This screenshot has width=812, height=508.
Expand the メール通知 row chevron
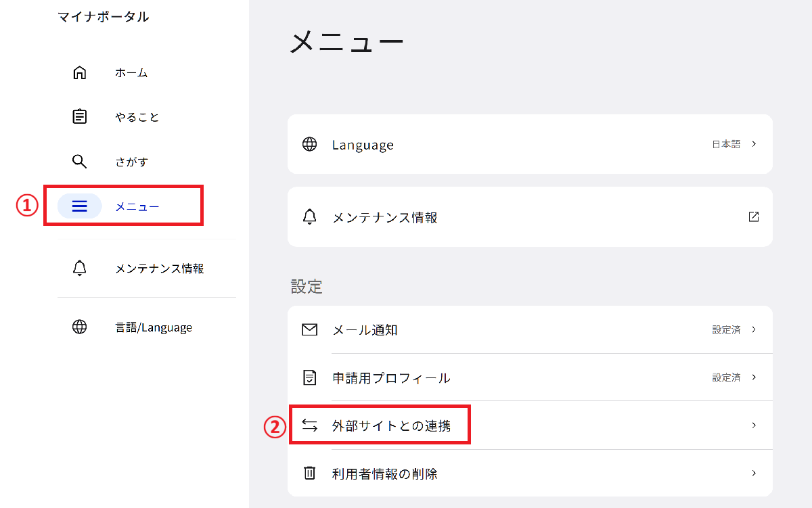point(754,330)
